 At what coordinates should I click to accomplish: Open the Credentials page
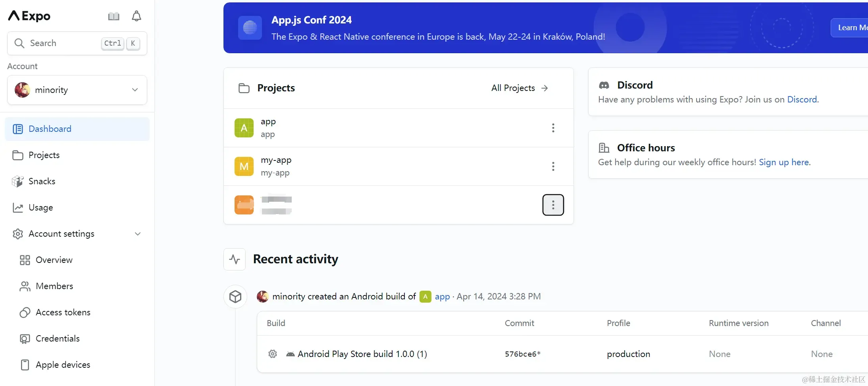[77, 339]
